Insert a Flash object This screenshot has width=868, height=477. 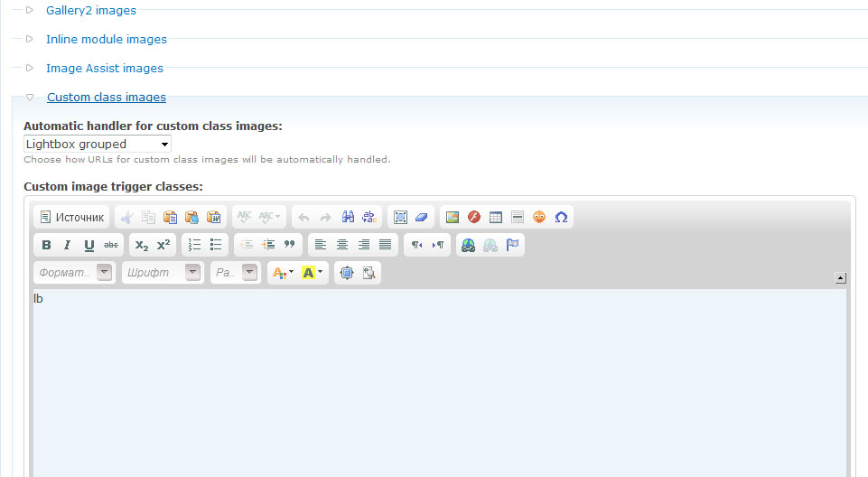[x=474, y=218]
